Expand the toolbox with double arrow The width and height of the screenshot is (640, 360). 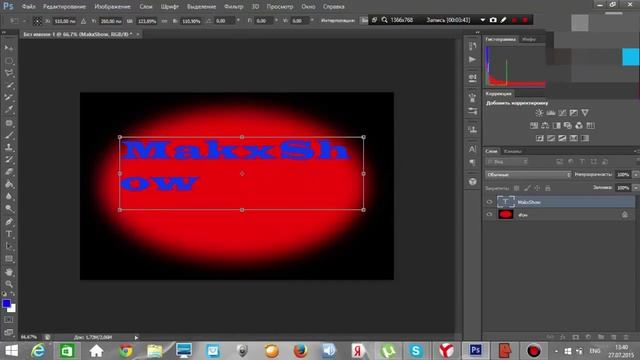(4, 32)
